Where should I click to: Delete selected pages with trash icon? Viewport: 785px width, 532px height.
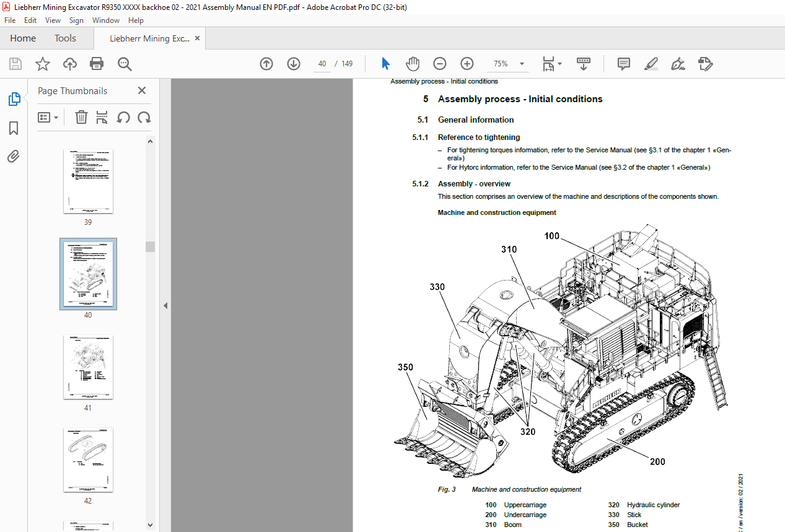[x=81, y=118]
